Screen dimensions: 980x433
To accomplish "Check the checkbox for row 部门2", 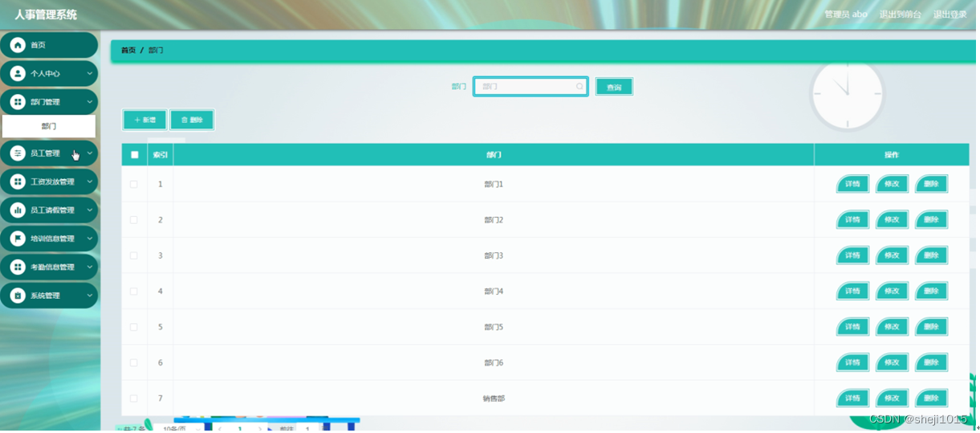I will coord(134,220).
